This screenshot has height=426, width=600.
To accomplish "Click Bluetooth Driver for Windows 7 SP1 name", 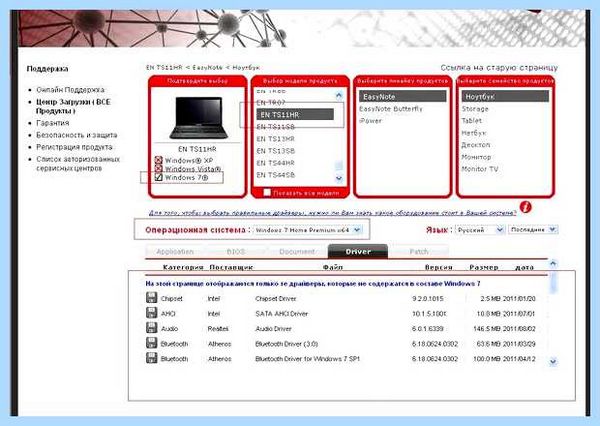I will pos(308,359).
